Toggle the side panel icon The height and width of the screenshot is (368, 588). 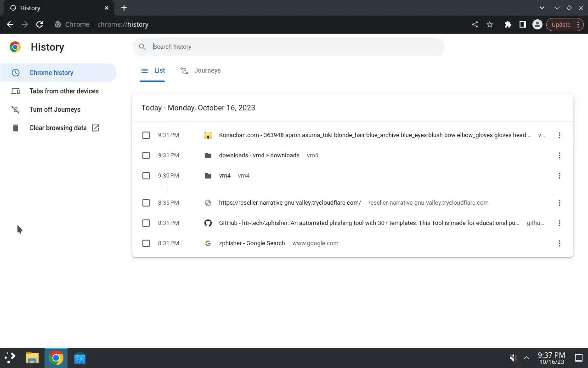[x=522, y=24]
